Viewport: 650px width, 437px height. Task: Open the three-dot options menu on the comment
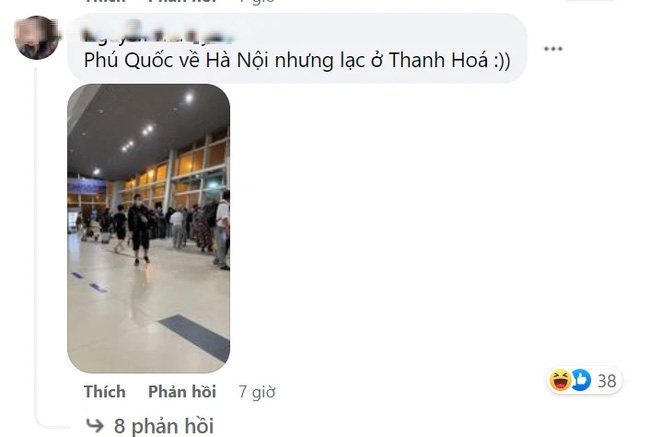(x=553, y=49)
